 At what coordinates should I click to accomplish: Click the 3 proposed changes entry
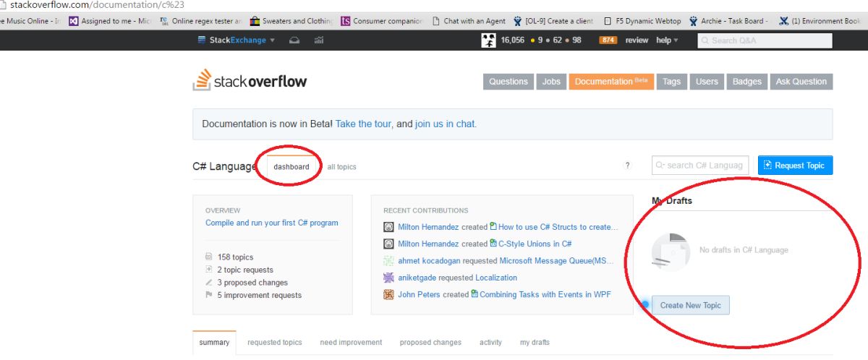[x=252, y=283]
